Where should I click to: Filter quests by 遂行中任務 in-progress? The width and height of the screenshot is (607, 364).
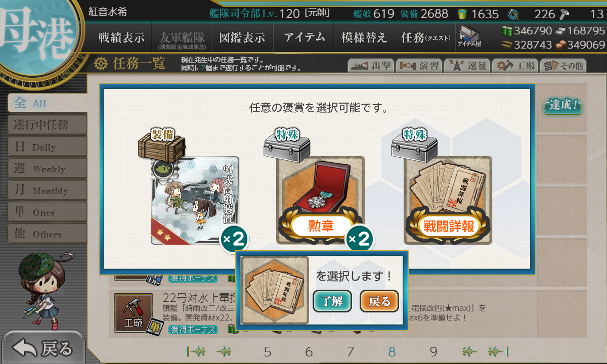(x=47, y=124)
